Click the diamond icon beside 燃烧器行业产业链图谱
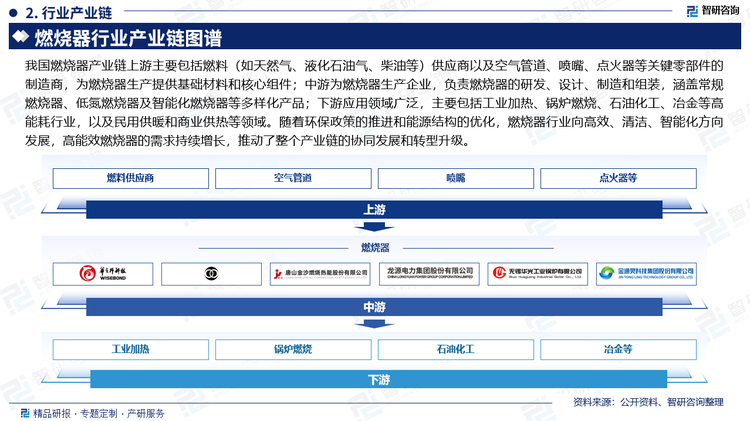This screenshot has height=421, width=750. coord(21,37)
